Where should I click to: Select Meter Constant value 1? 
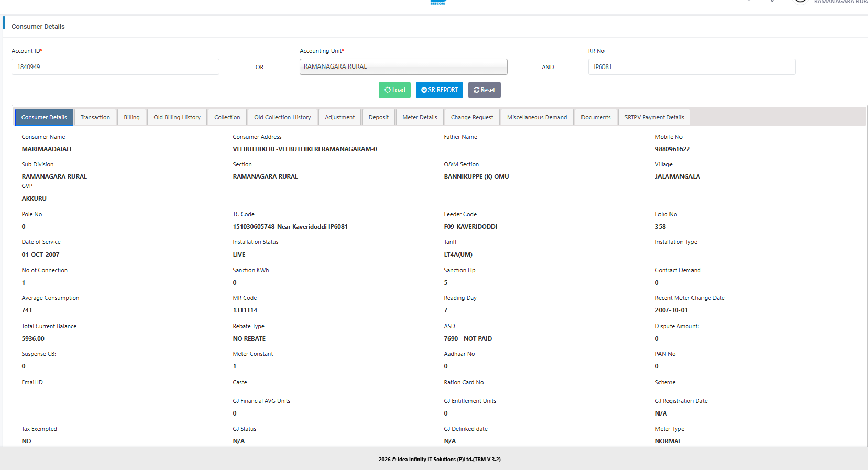point(235,366)
